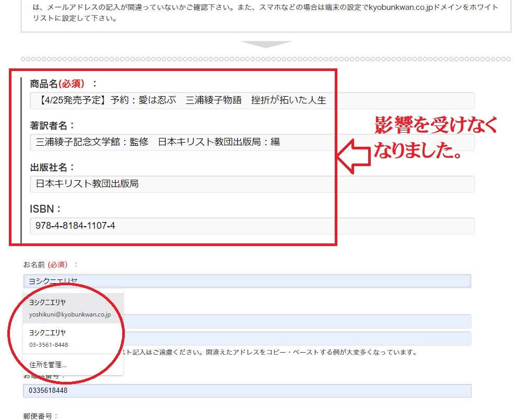Click the 出版社名 label

(x=52, y=167)
